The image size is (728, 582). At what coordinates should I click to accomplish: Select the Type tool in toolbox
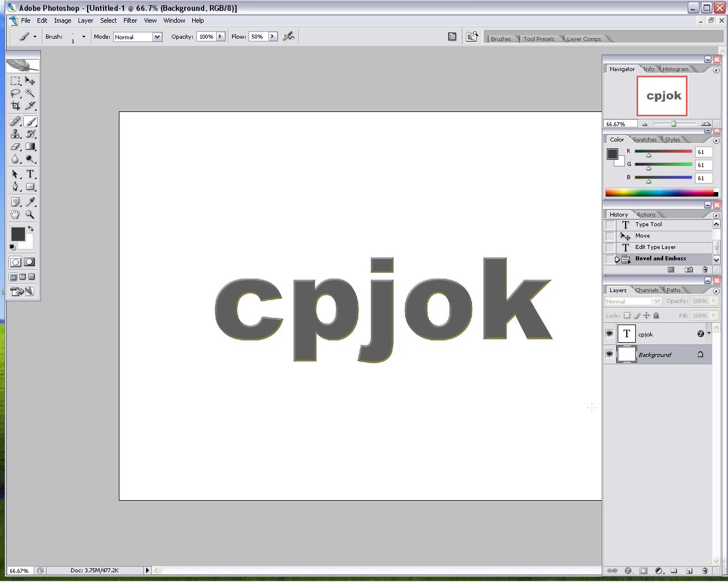30,174
